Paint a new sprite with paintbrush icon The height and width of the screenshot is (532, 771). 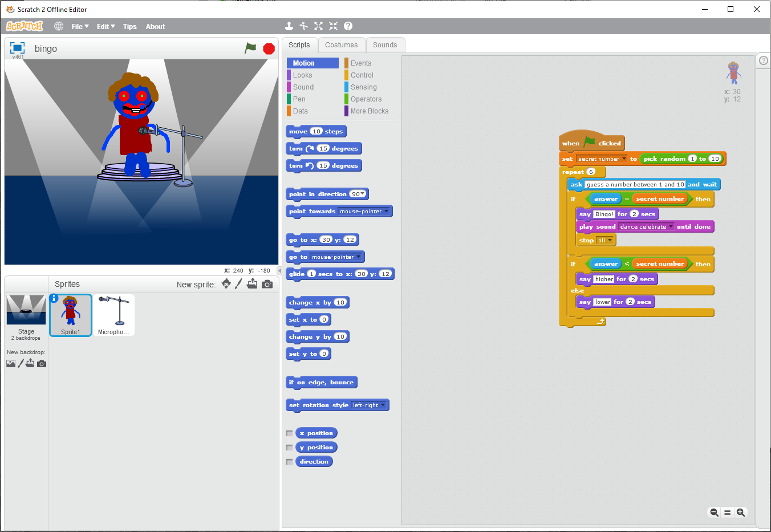[x=238, y=284]
